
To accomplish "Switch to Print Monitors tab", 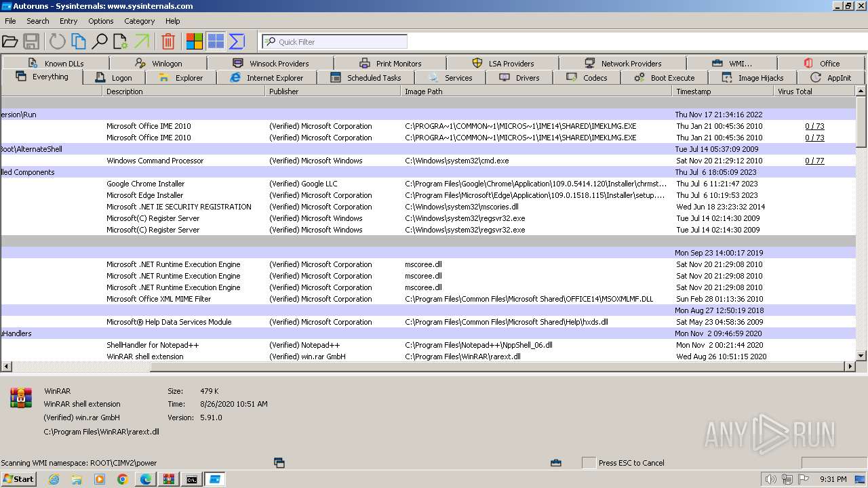I will [391, 63].
